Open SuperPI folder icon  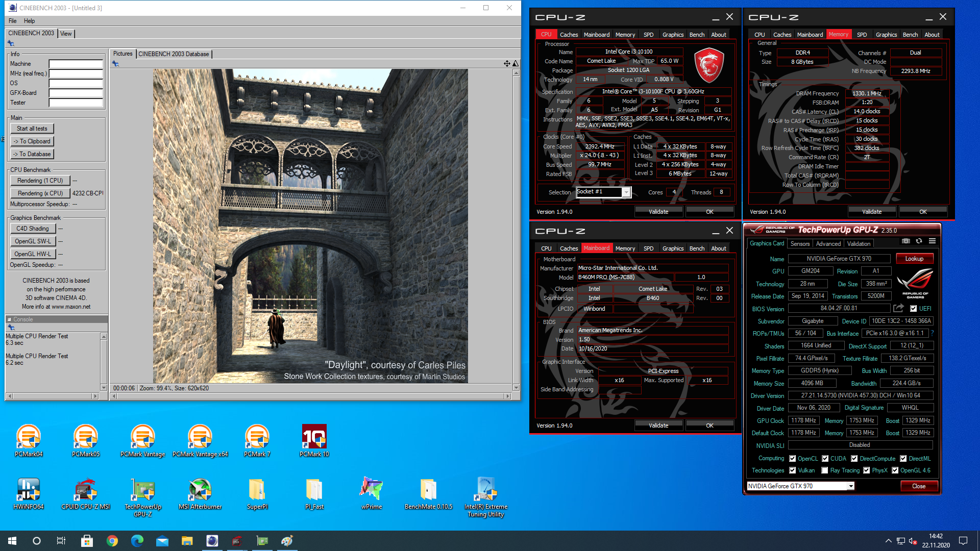pyautogui.click(x=257, y=494)
